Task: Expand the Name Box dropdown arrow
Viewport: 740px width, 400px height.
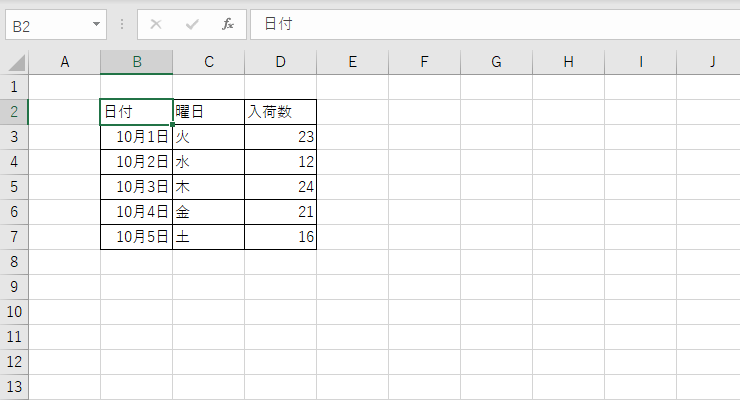Action: (96, 24)
